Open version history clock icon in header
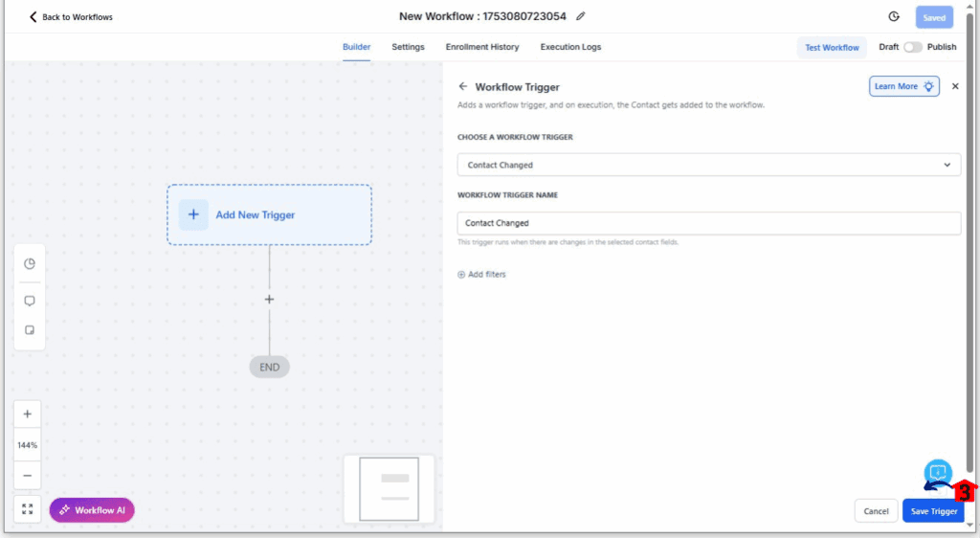The height and width of the screenshot is (538, 980). 894,17
